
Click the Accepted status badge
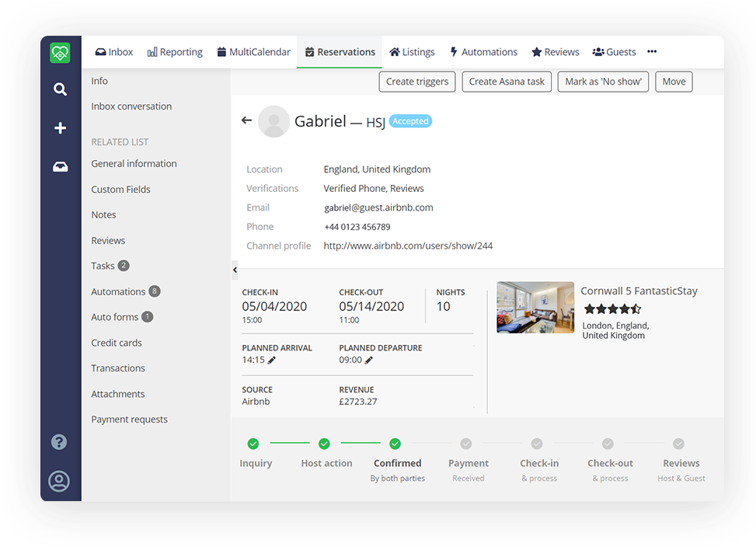(410, 121)
